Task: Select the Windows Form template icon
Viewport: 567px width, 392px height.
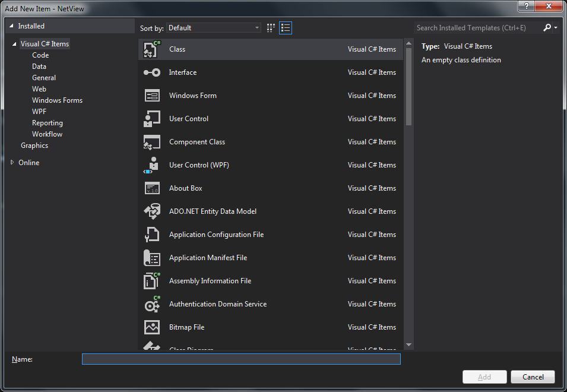Action: click(x=151, y=95)
